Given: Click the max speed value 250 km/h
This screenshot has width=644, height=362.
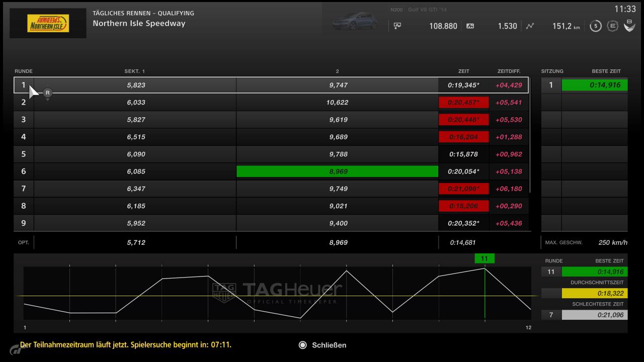Looking at the screenshot, I should click(613, 242).
